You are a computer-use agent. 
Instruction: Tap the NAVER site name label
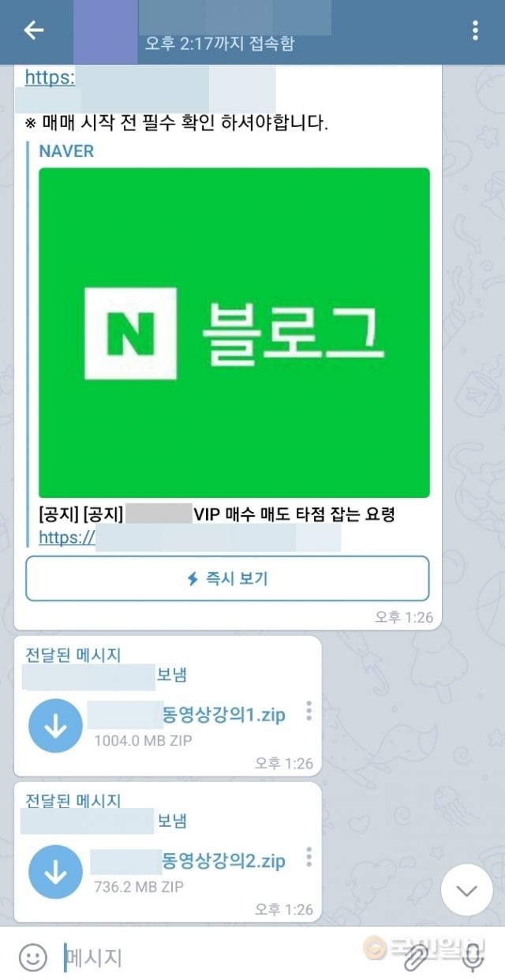[66, 151]
